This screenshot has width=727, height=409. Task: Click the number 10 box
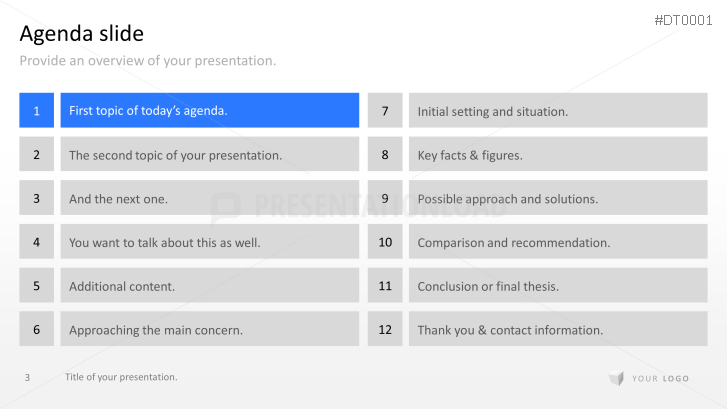tap(385, 241)
